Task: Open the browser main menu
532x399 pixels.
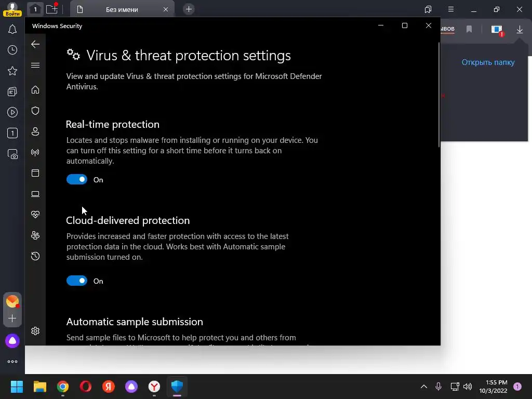Action: click(451, 9)
